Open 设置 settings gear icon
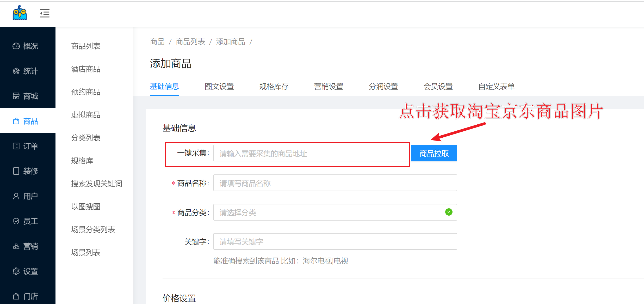 [16, 271]
